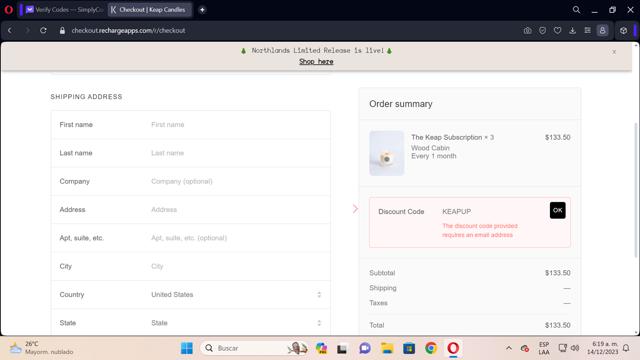Open a new browser tab
Image resolution: width=640 pixels, height=360 pixels.
pyautogui.click(x=202, y=10)
